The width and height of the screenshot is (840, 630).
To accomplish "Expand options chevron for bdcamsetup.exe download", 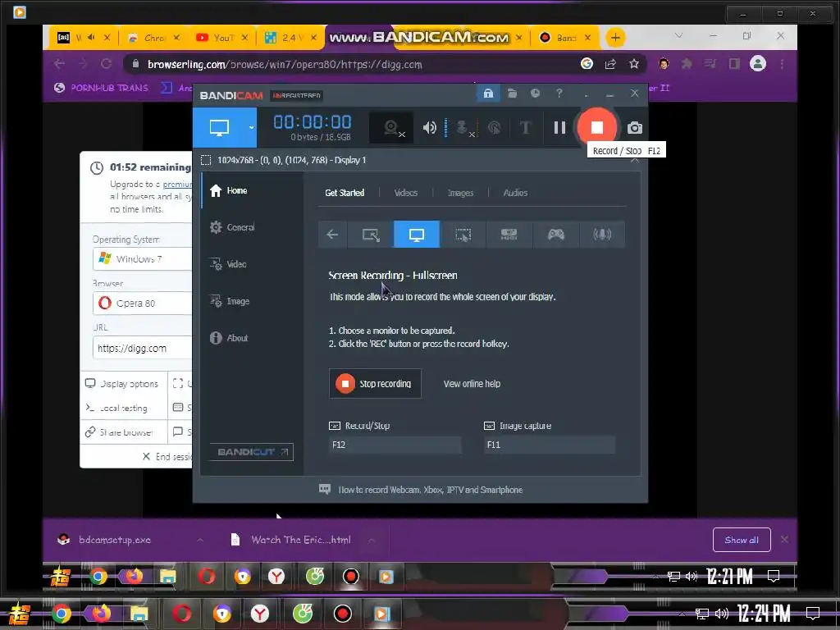I will (x=200, y=540).
